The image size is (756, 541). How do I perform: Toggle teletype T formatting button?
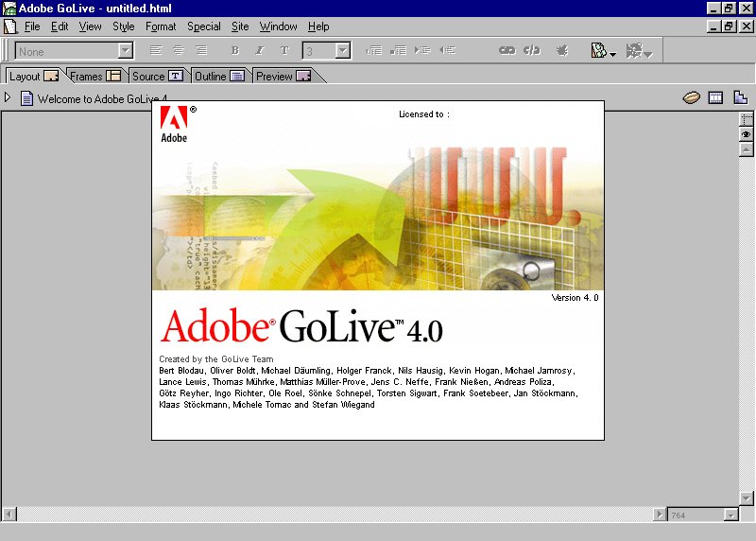(284, 50)
